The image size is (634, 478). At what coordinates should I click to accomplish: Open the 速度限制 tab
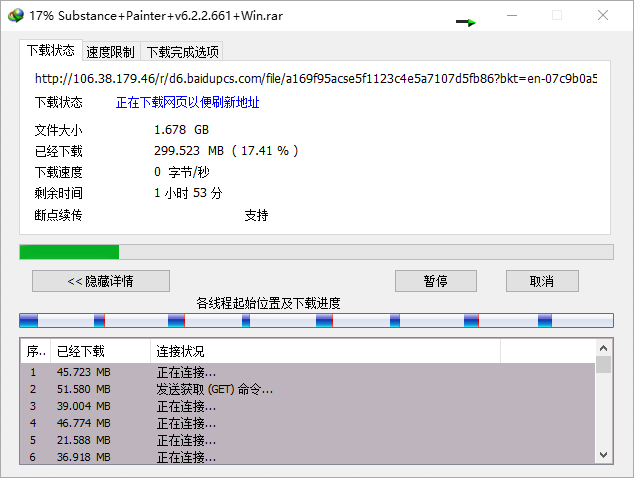pos(110,52)
